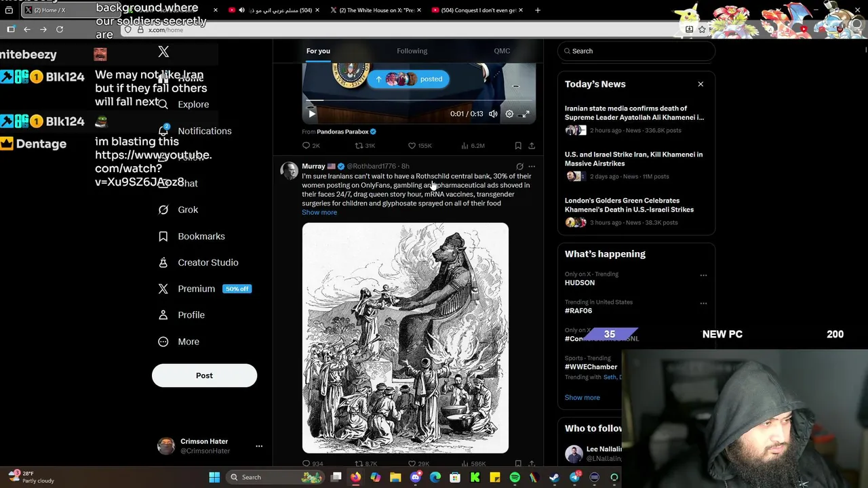Screen dimensions: 868x488
Task: Open the HUDSON trending topic
Action: coord(580,283)
